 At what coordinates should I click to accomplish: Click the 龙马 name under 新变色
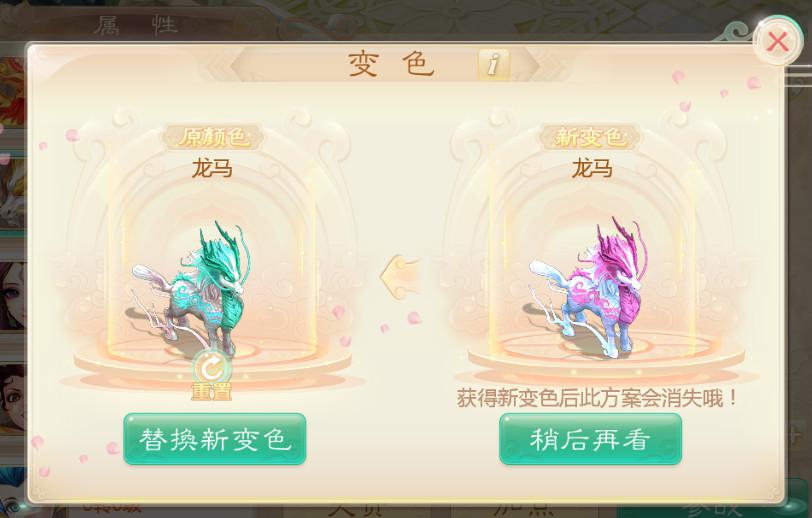591,169
